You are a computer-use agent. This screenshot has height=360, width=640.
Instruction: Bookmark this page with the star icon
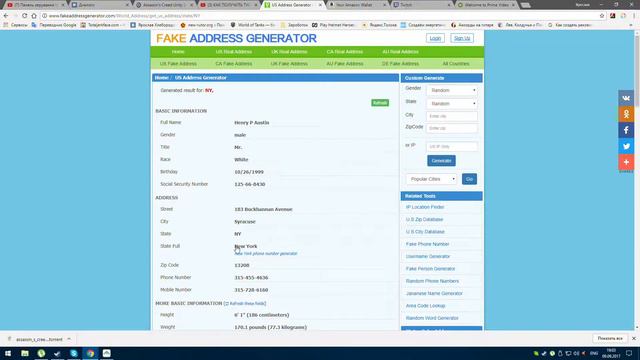point(602,16)
